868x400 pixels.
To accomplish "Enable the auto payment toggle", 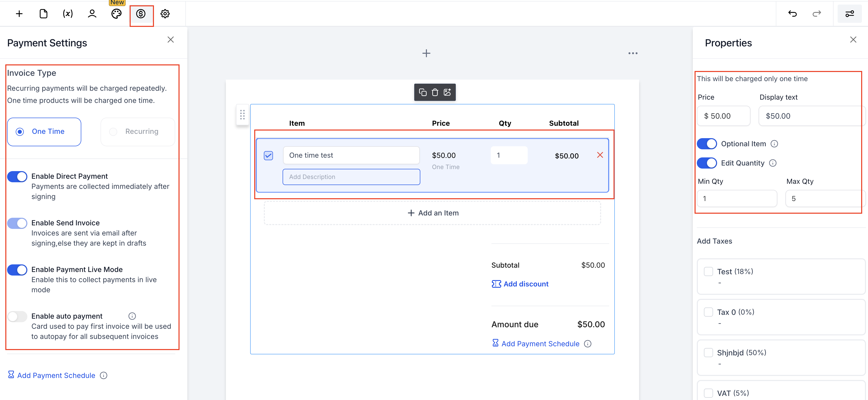I will click(17, 316).
